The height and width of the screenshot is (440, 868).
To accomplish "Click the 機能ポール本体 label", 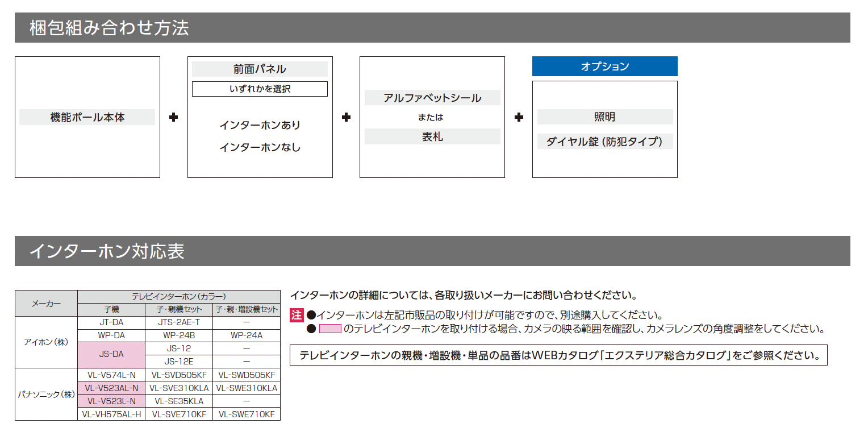I will point(87,117).
